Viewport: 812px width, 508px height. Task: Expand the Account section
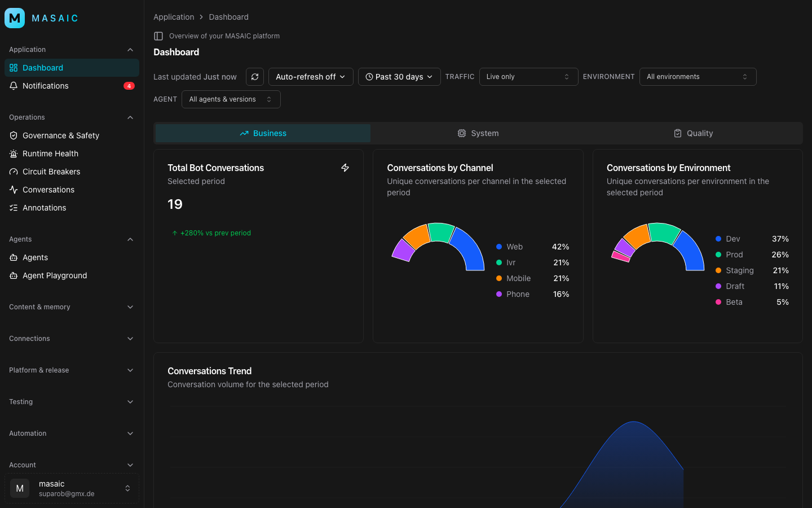coord(72,465)
